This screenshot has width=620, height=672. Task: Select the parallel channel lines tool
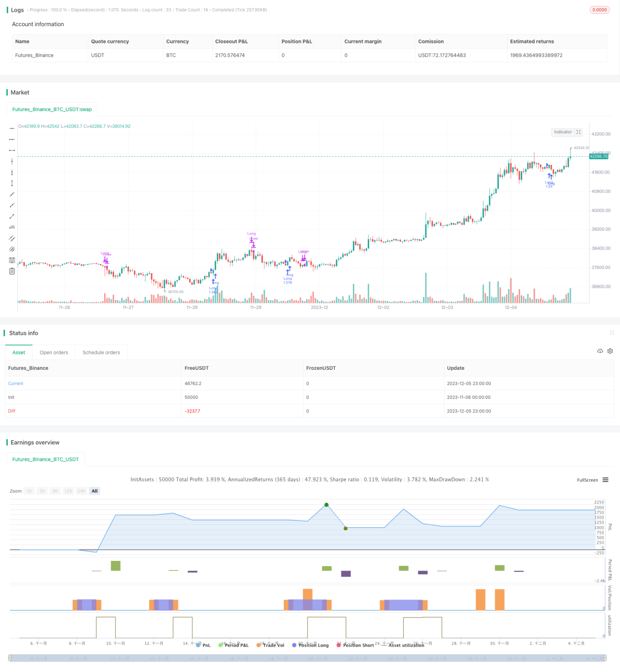(x=12, y=238)
